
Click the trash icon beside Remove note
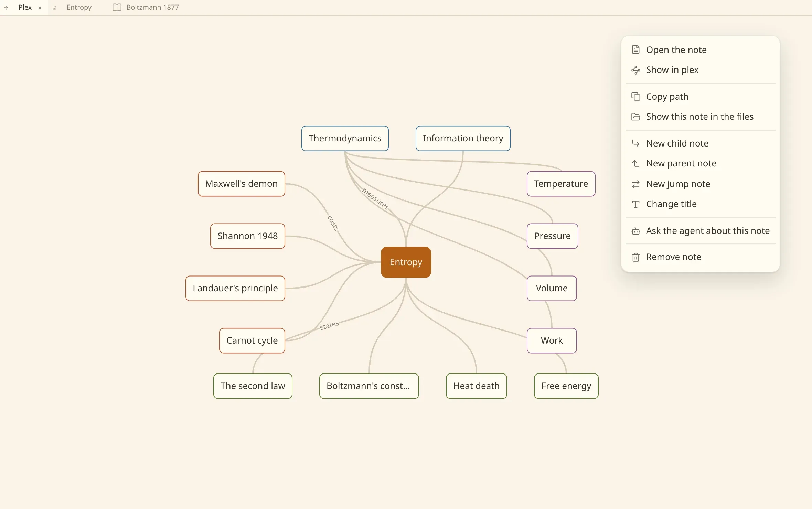pos(635,257)
